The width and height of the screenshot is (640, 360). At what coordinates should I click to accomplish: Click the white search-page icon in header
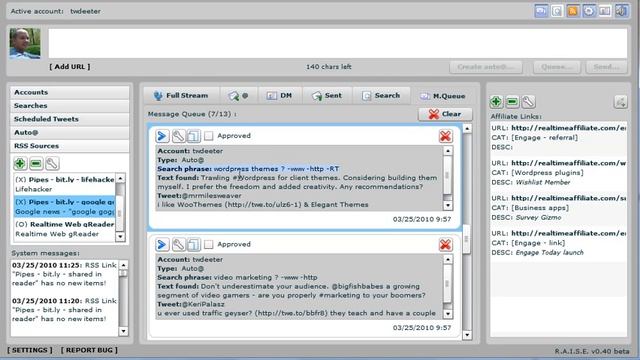[x=557, y=11]
